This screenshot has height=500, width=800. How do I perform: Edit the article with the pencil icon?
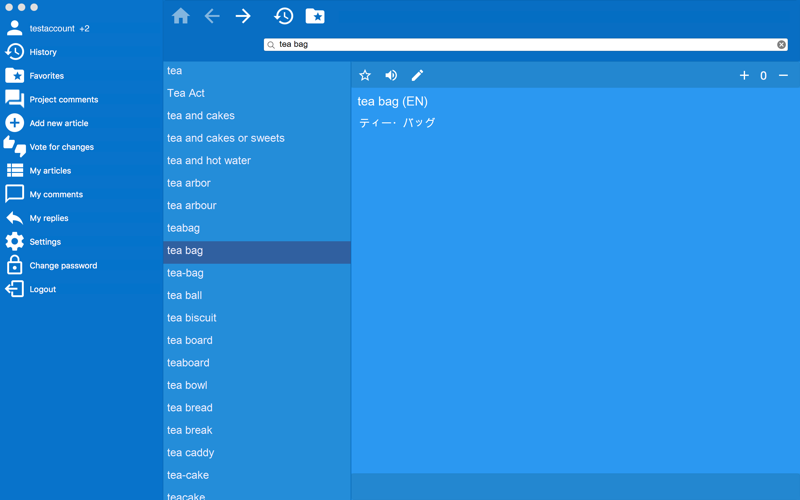[417, 76]
